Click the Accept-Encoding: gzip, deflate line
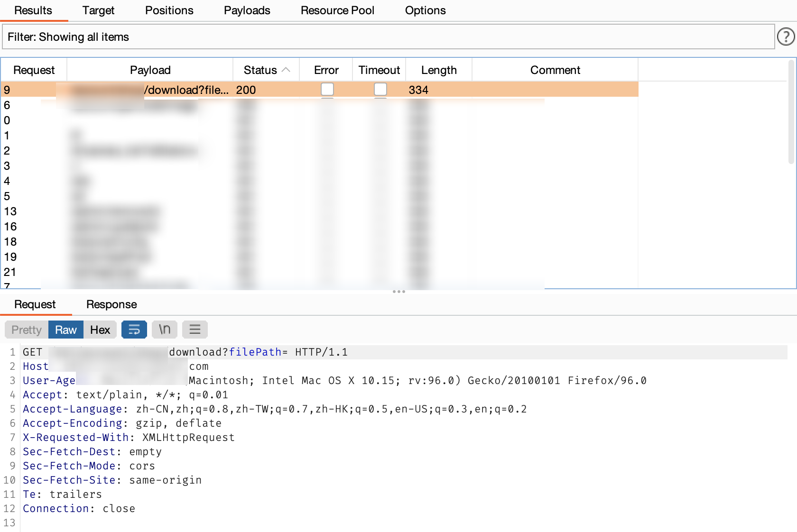This screenshot has width=797, height=532. click(122, 423)
